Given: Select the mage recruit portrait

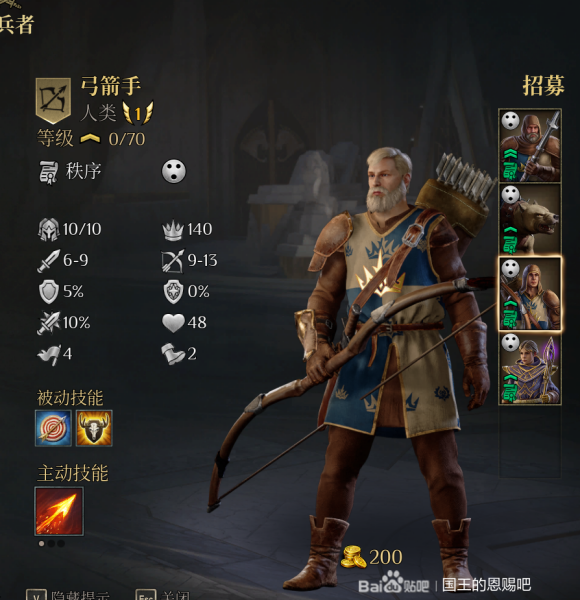Looking at the screenshot, I should point(530,368).
